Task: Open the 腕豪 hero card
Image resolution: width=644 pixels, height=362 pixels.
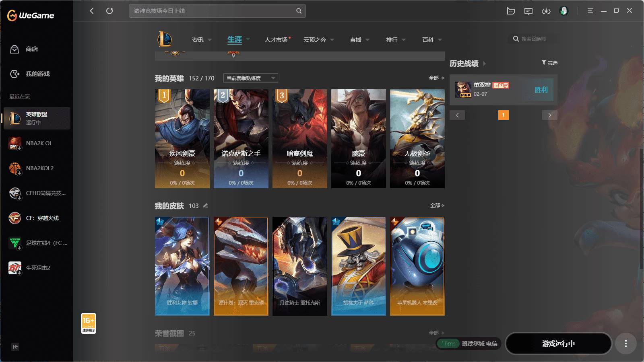Action: tap(359, 139)
